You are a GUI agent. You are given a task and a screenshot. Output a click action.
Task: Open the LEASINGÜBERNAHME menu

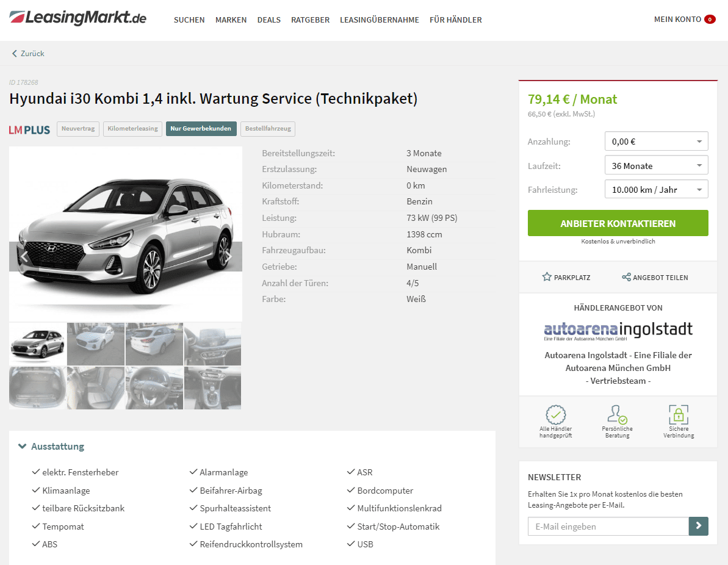380,20
